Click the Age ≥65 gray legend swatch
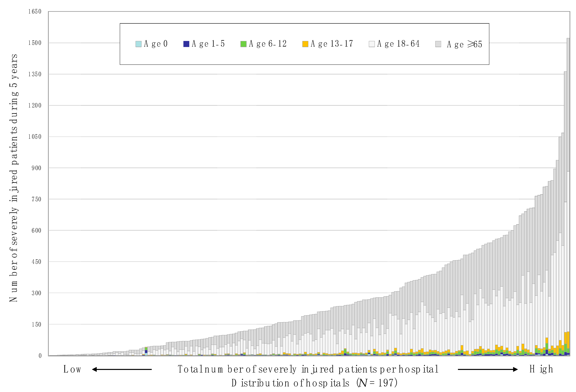 click(x=438, y=44)
